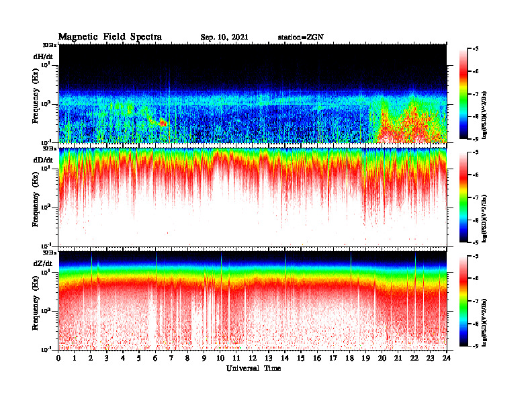Click hour tick label 12 on time axis
532x411 pixels.
(x=253, y=359)
